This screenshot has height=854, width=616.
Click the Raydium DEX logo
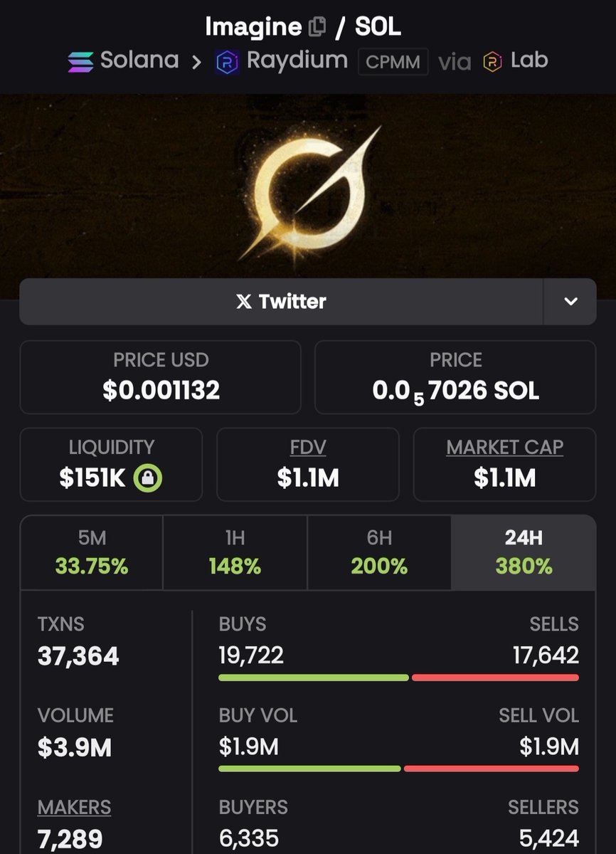coord(227,62)
